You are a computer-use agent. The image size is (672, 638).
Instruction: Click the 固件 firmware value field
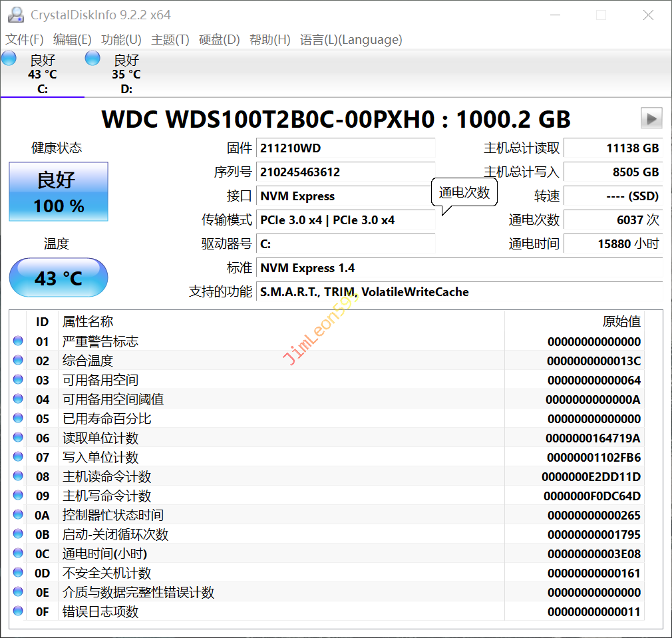coord(346,148)
